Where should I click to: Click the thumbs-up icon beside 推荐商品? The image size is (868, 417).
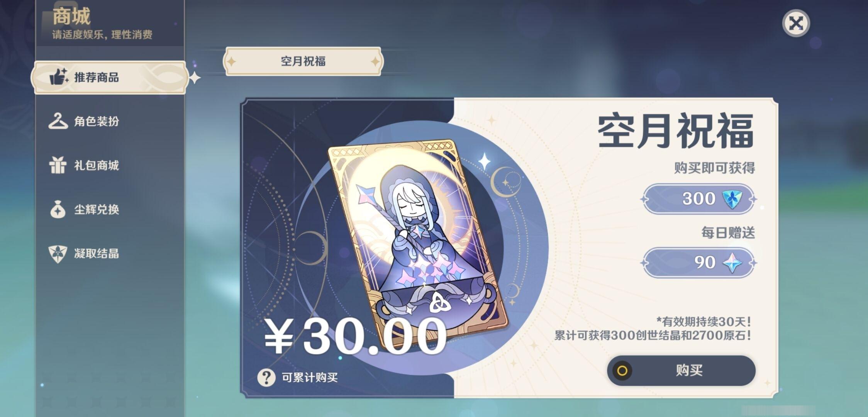[59, 77]
